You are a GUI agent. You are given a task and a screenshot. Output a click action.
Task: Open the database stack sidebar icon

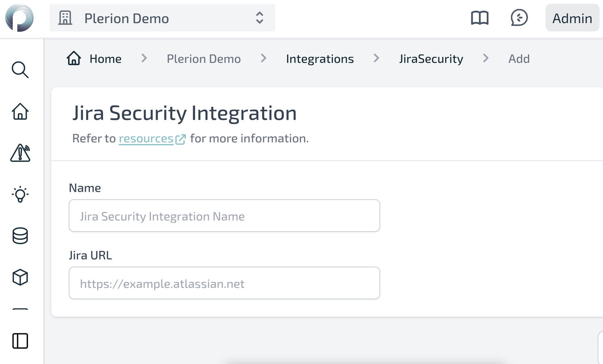point(20,236)
